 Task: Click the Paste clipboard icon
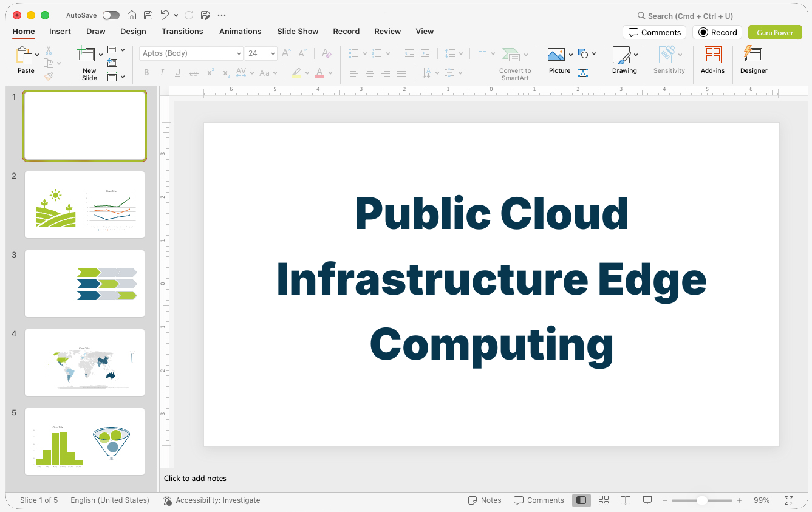[x=23, y=56]
